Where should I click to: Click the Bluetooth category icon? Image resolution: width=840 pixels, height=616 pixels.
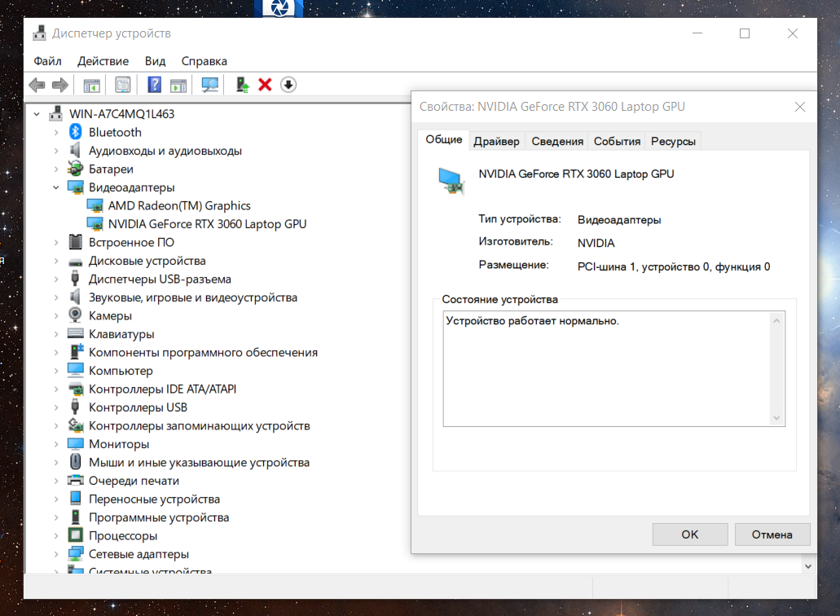pyautogui.click(x=76, y=132)
